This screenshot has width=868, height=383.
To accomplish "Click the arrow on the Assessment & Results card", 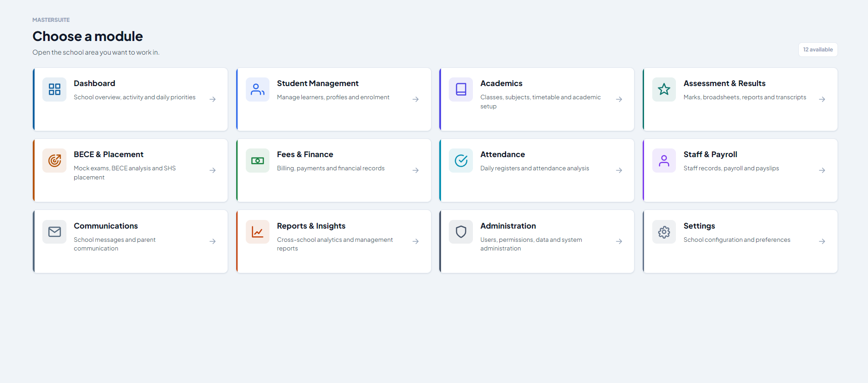I will pyautogui.click(x=822, y=99).
